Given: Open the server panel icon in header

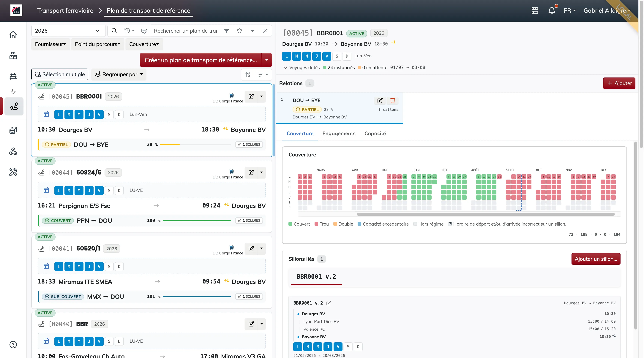Looking at the screenshot, I should pyautogui.click(x=535, y=10).
